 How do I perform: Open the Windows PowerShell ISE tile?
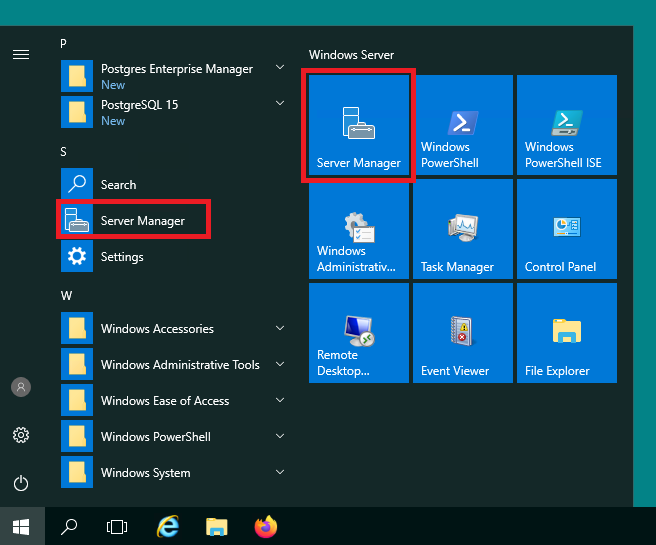[567, 125]
